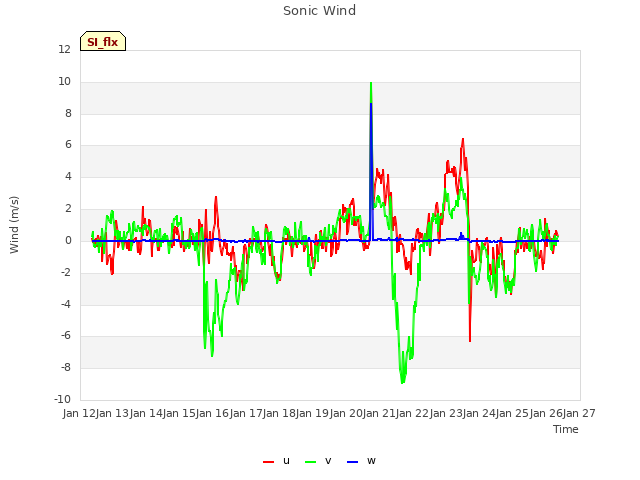
Task: Click the 0 y-axis tick label
Action: tap(68, 241)
